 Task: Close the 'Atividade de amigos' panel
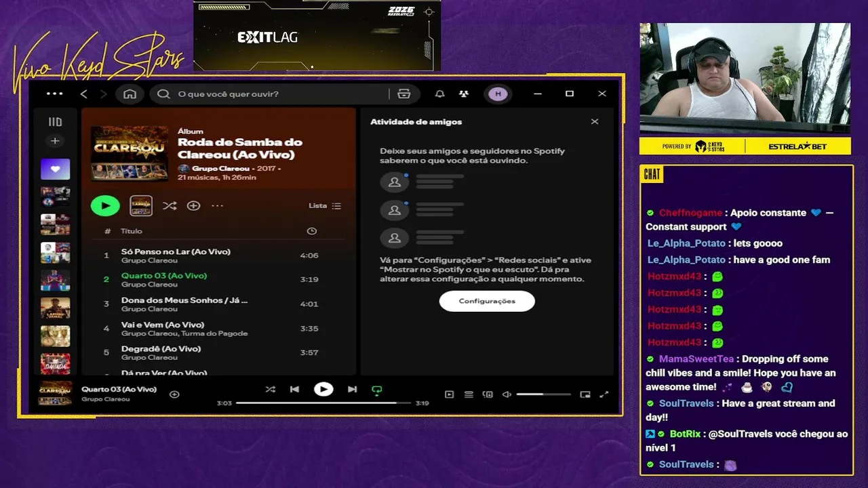(x=595, y=122)
